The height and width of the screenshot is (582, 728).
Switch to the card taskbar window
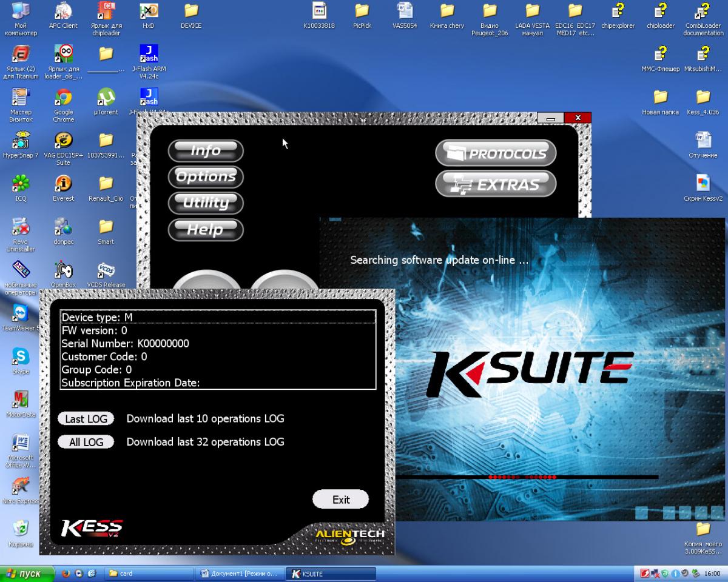pos(148,574)
